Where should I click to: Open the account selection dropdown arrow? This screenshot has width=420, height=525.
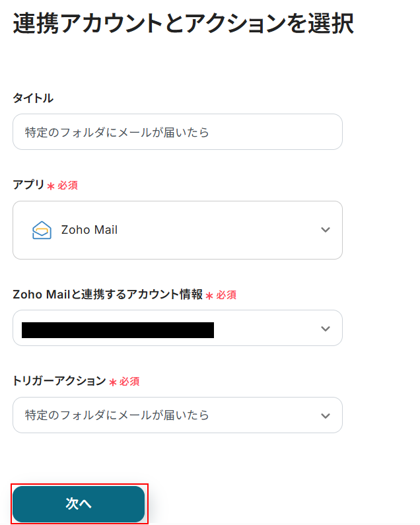tap(325, 328)
